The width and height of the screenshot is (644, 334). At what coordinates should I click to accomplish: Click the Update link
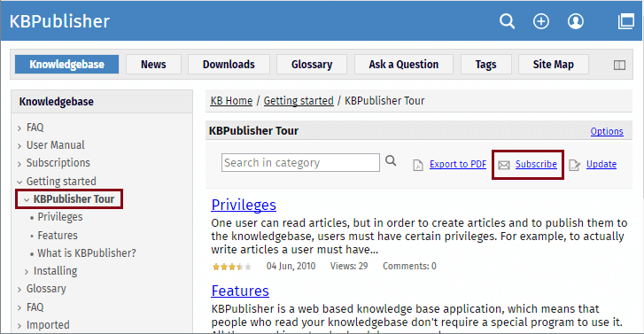(601, 164)
